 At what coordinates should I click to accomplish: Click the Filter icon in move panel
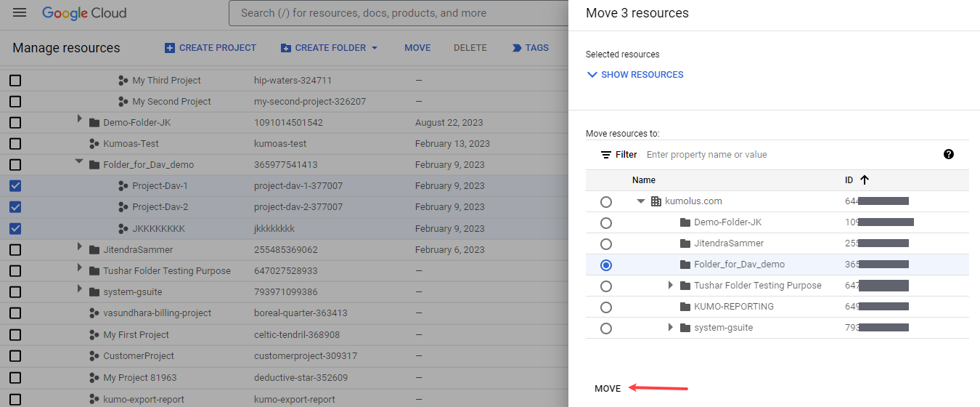pyautogui.click(x=606, y=155)
